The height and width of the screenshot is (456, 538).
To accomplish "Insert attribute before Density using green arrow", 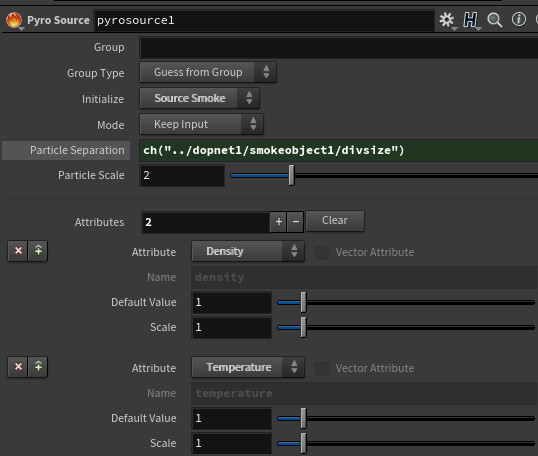I will [38, 251].
